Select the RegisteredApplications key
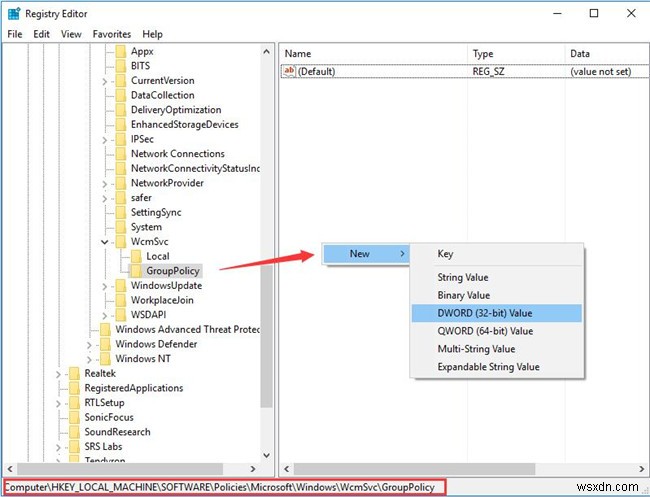Image resolution: width=650 pixels, height=497 pixels. [133, 388]
